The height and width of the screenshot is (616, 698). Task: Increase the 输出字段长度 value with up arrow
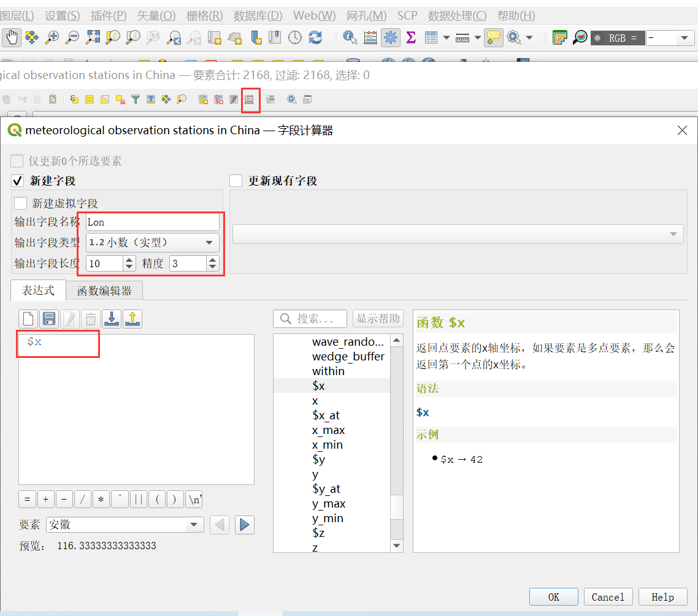tap(129, 260)
